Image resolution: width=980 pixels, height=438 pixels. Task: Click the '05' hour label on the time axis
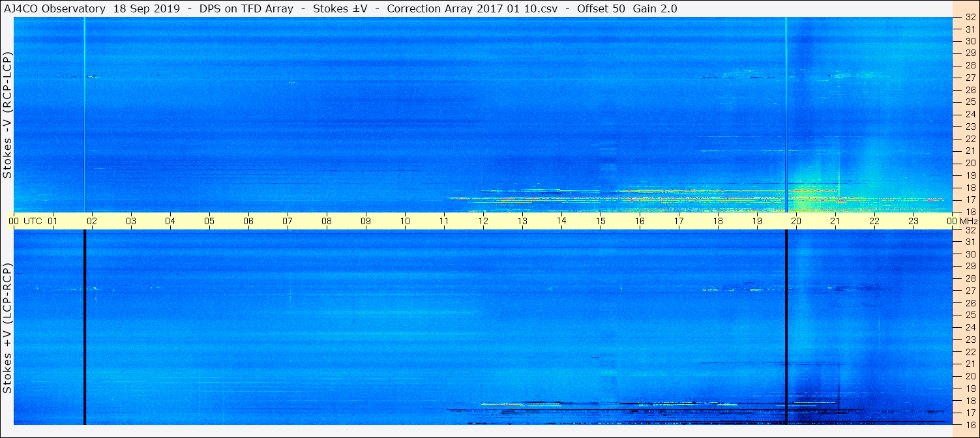tap(209, 221)
